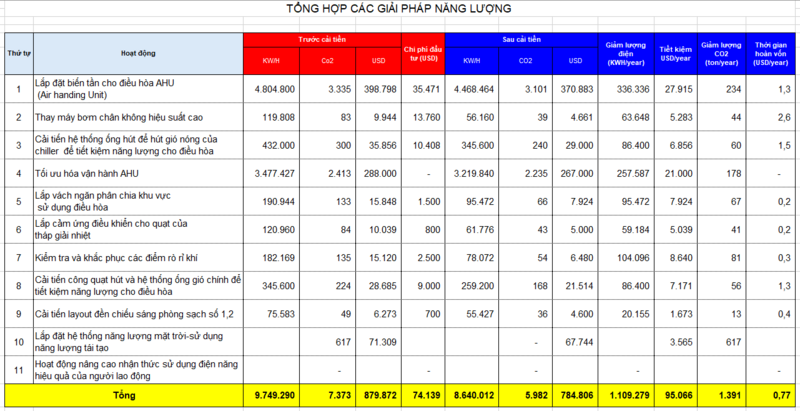Select the 'Thứ tự' header cell
This screenshot has height=411, width=800.
[x=19, y=54]
